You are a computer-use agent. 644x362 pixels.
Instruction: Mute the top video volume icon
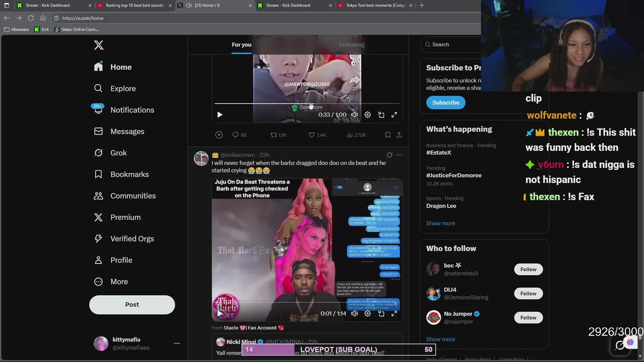coord(354,115)
